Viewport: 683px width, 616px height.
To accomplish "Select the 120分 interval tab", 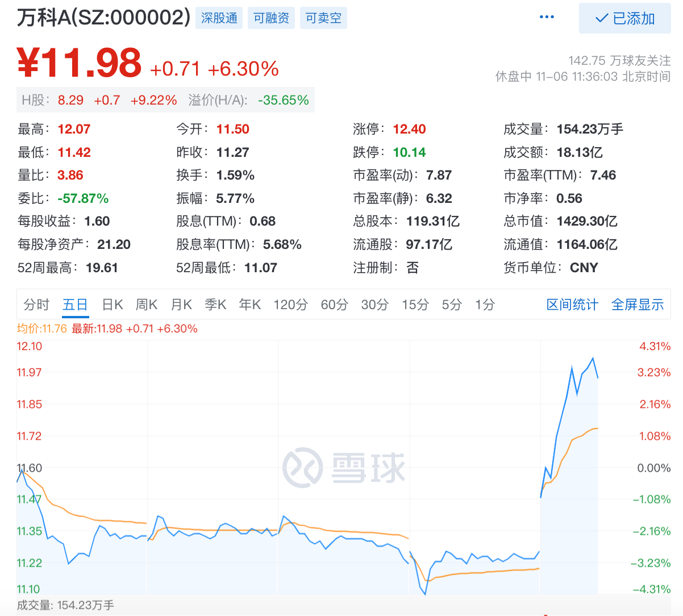I will point(290,305).
